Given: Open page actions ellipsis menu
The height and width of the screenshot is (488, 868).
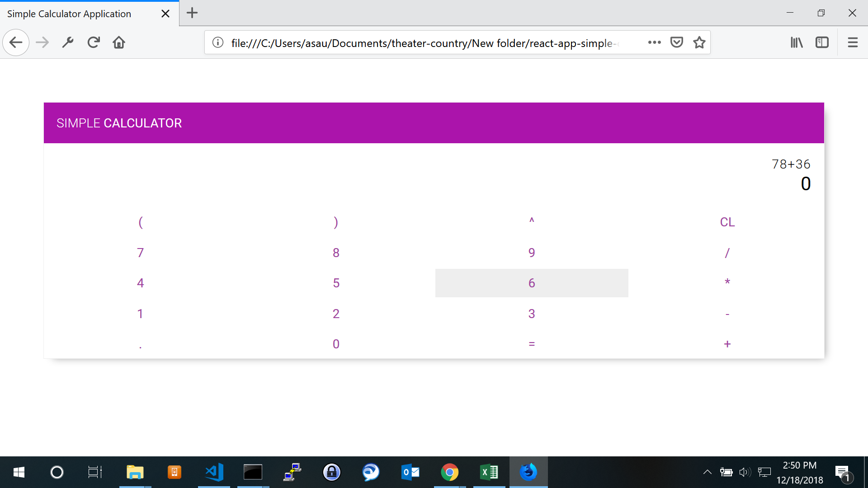Looking at the screenshot, I should tap(654, 42).
